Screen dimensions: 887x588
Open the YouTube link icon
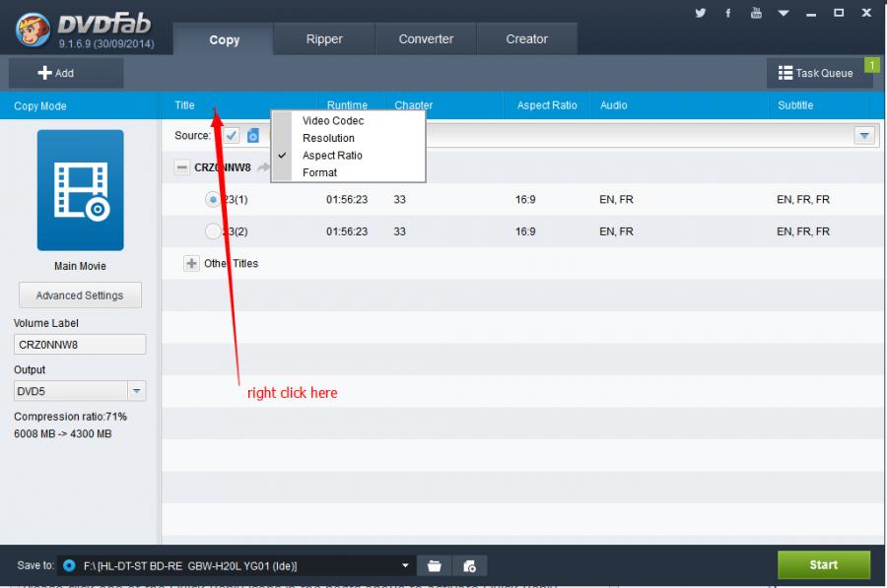coord(756,13)
